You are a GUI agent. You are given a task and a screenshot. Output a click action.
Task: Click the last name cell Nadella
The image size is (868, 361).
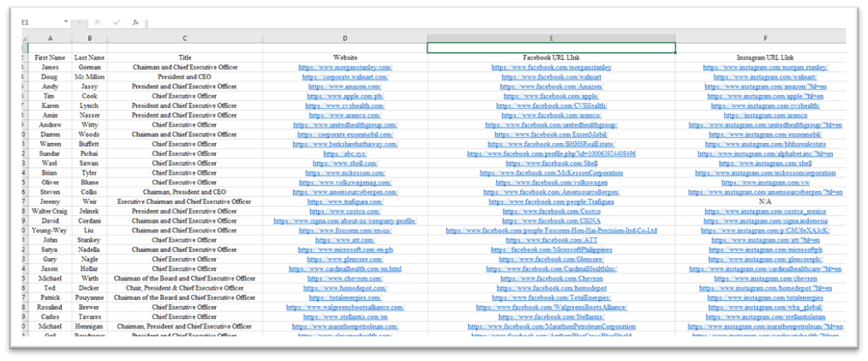[x=90, y=250]
